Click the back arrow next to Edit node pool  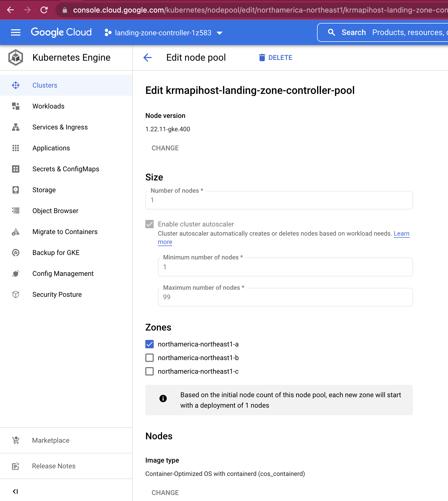point(147,58)
